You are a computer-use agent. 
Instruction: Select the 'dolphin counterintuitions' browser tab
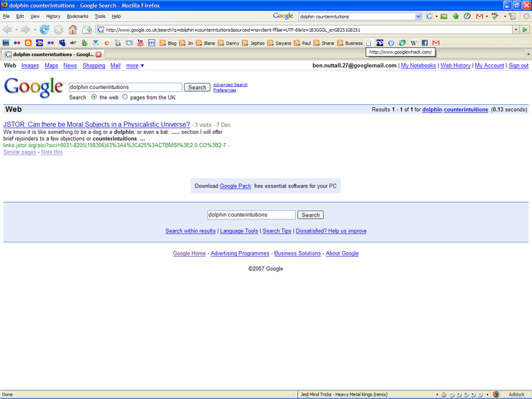coord(53,55)
